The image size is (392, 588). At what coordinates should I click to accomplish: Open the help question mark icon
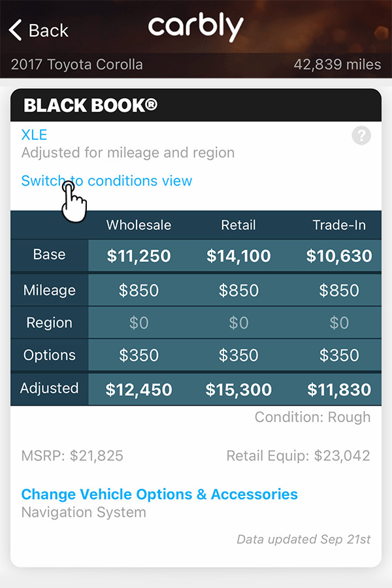[x=361, y=136]
